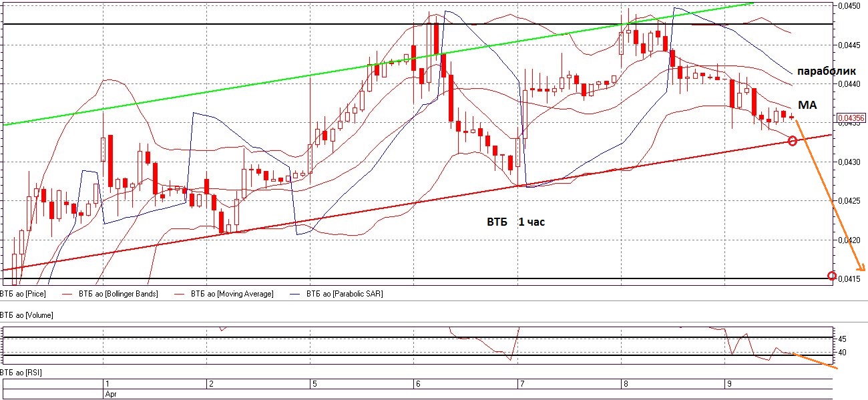Image resolution: width=868 pixels, height=400 pixels.
Task: Click the date label 8 on time axis
Action: (624, 384)
